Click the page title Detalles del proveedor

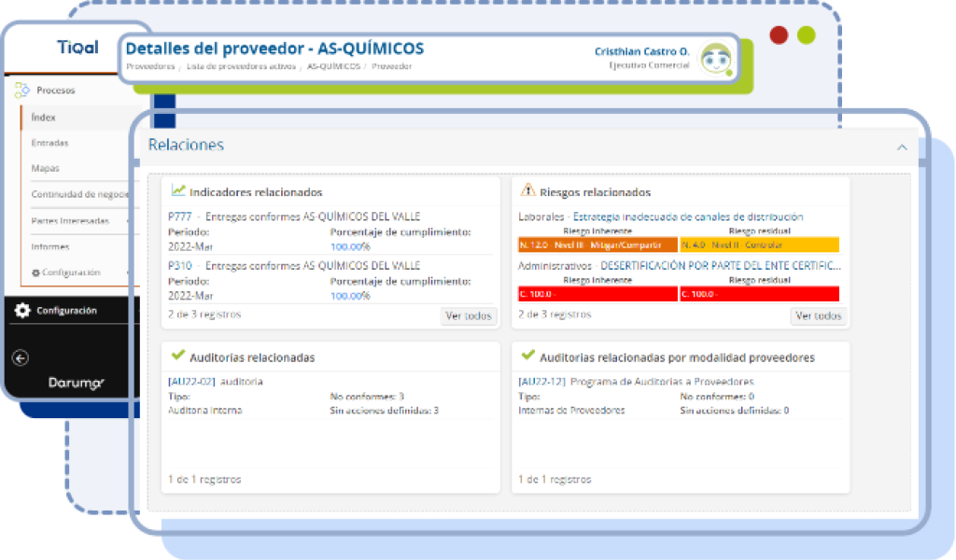point(274,49)
